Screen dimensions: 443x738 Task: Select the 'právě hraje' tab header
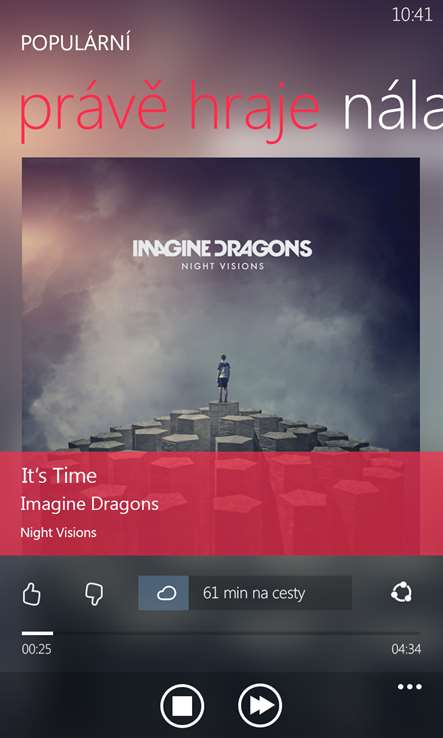170,112
